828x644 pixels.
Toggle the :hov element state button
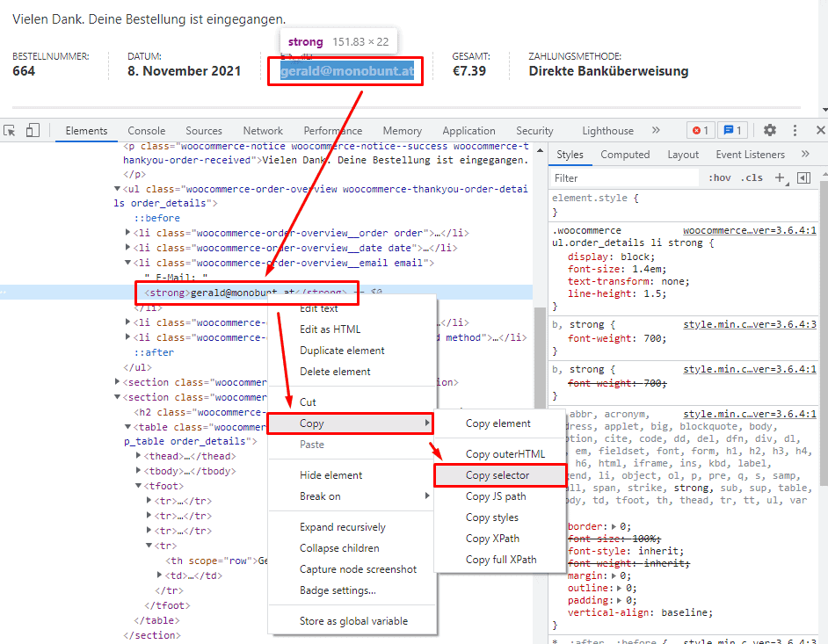coord(719,177)
